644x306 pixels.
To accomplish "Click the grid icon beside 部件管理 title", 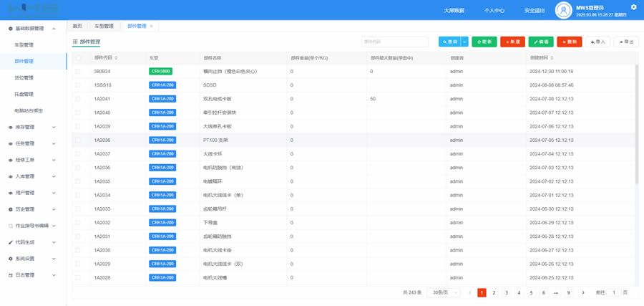I will [75, 42].
